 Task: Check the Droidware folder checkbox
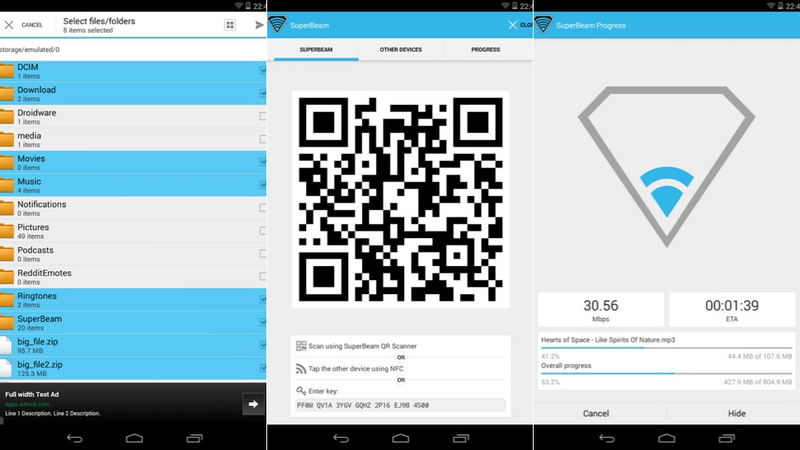[x=263, y=116]
